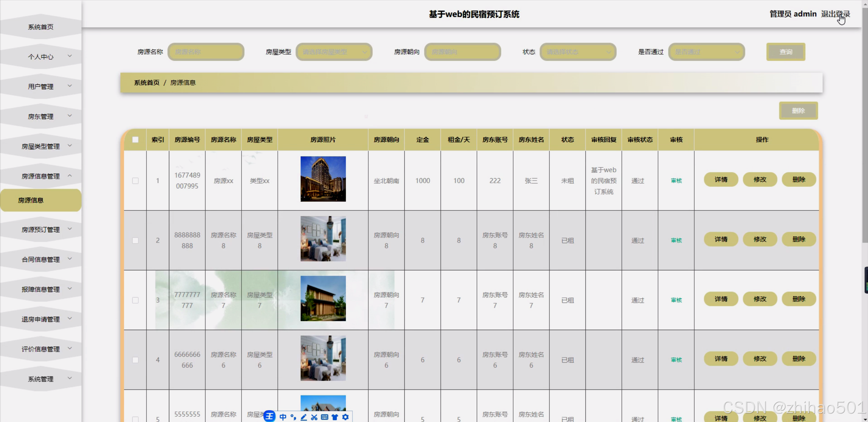Click the 房源名称 search input field
The image size is (868, 422).
click(206, 52)
